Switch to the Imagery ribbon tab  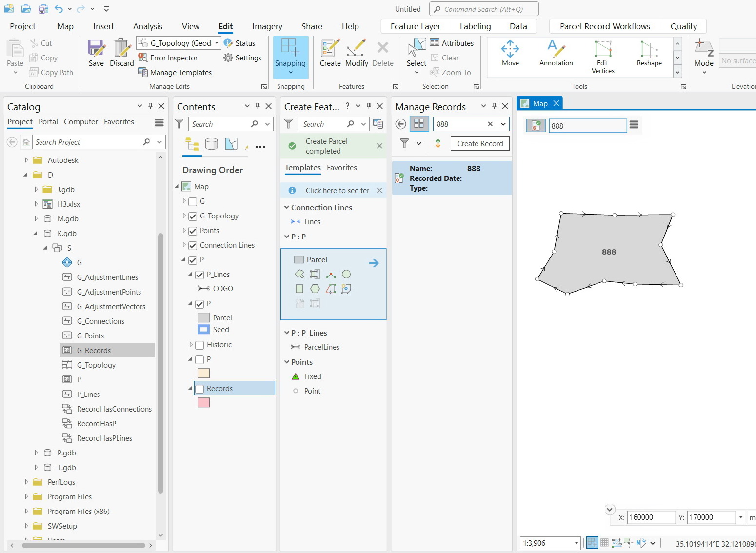click(x=267, y=26)
